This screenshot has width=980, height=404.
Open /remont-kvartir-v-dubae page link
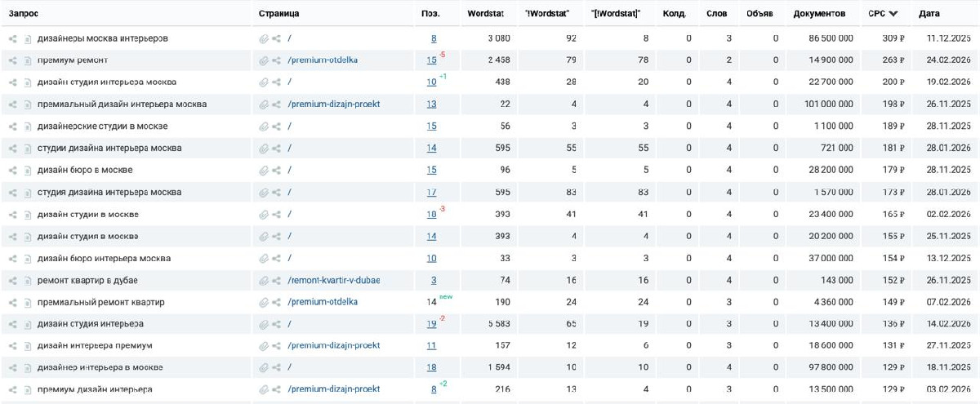tap(333, 281)
